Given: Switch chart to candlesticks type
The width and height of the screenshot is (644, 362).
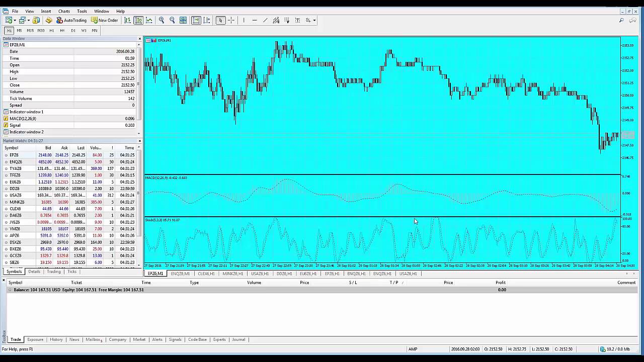Looking at the screenshot, I should coord(138,20).
